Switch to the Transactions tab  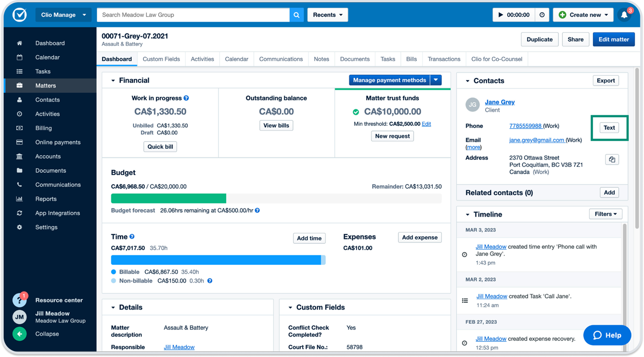coord(444,59)
